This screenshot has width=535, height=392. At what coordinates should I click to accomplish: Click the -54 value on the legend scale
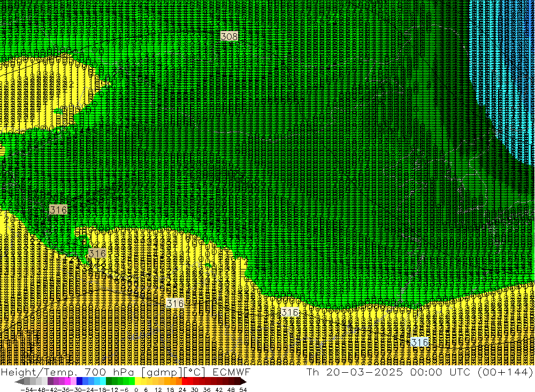(27, 390)
